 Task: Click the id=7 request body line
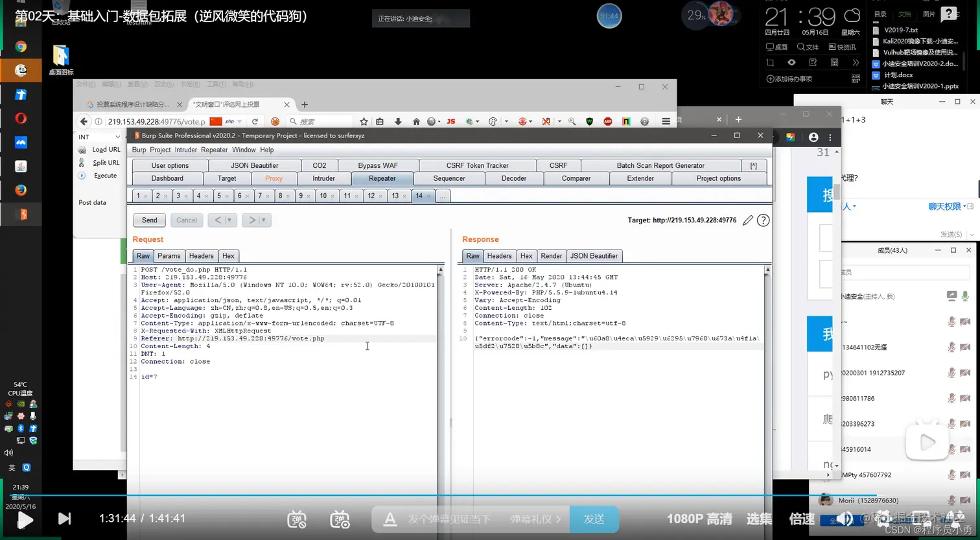coord(149,377)
